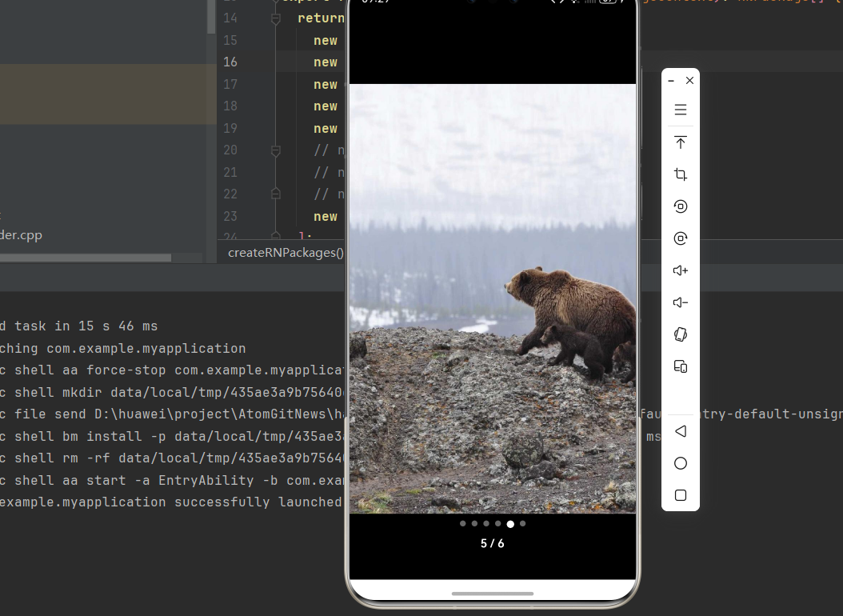This screenshot has height=616, width=843.
Task: Click the bear photo in the phone emulator
Action: [493, 298]
